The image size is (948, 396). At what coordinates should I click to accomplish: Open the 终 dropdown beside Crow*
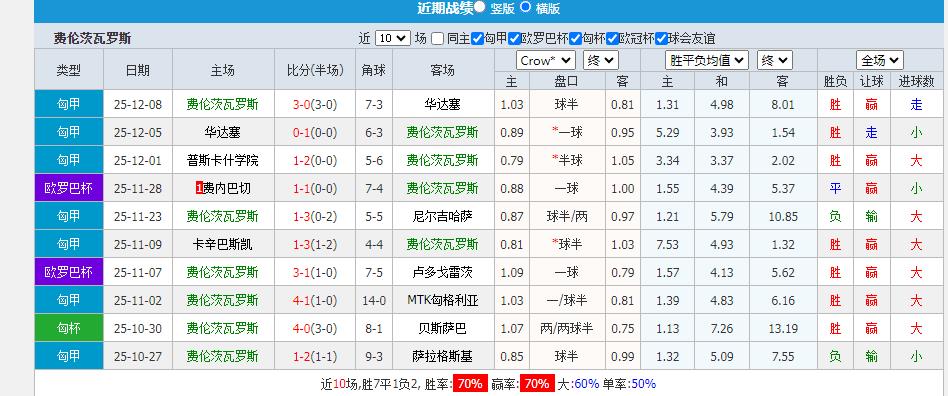(x=600, y=60)
